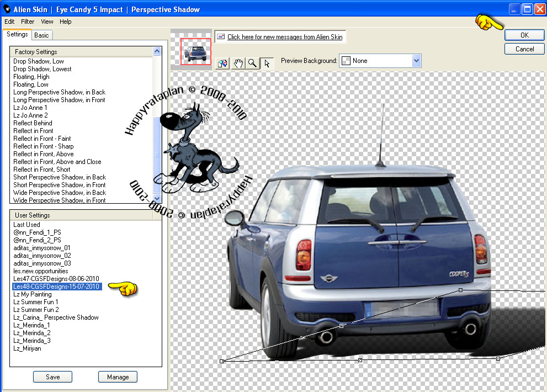Viewport: 547px width, 392px height.
Task: Choose 'Wide Perspective Shadow, in Back'
Action: pyautogui.click(x=60, y=193)
